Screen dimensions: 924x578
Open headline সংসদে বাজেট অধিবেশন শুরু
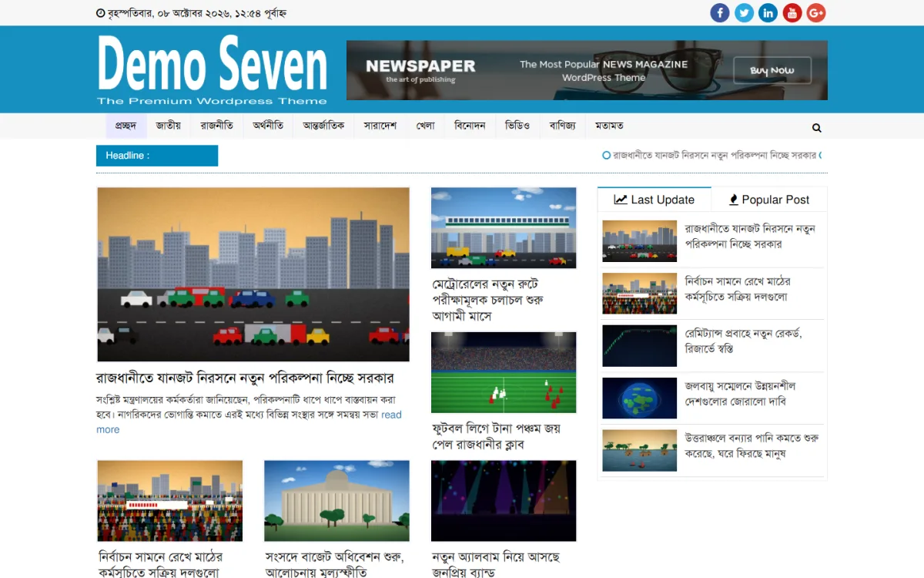click(334, 564)
